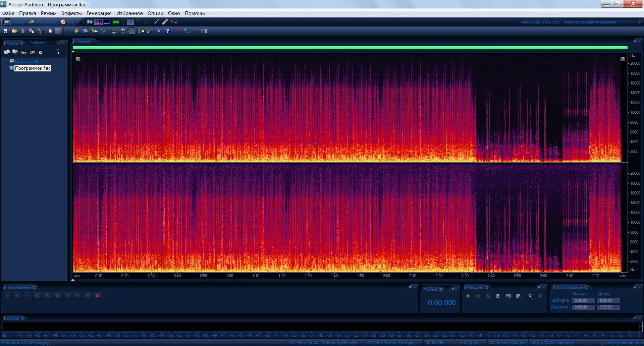The image size is (644, 346).
Task: Close selected file in Files panel
Action: (x=15, y=52)
